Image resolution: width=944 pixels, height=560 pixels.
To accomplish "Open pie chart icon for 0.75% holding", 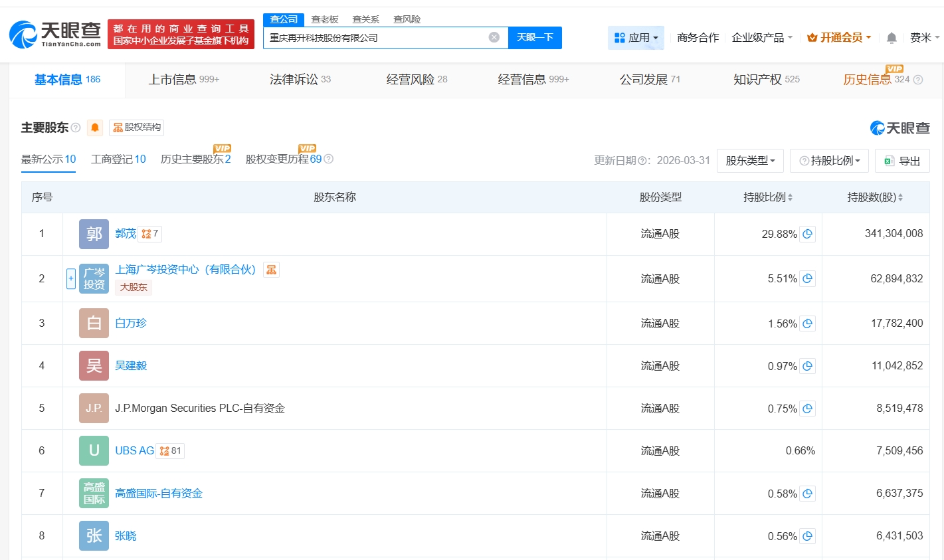I will (x=807, y=409).
